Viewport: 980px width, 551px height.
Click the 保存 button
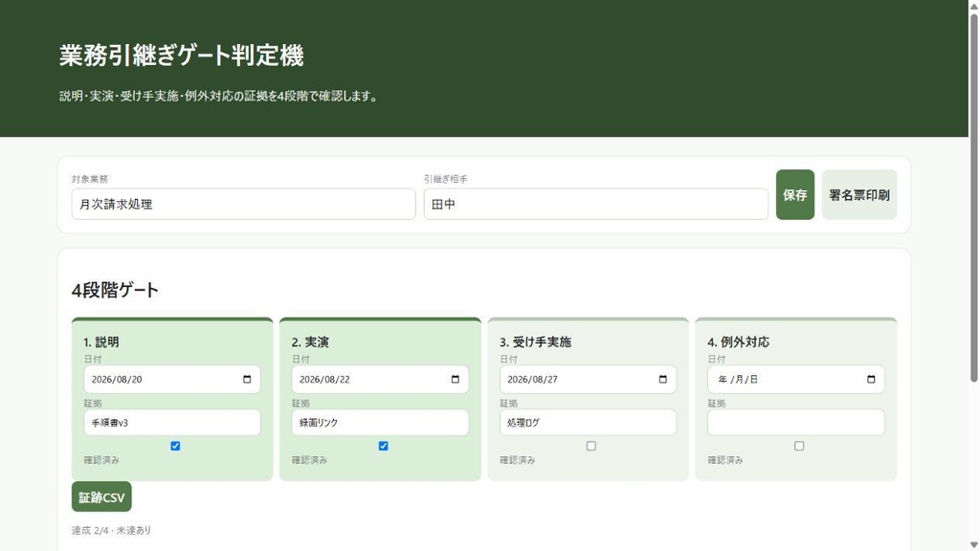795,195
